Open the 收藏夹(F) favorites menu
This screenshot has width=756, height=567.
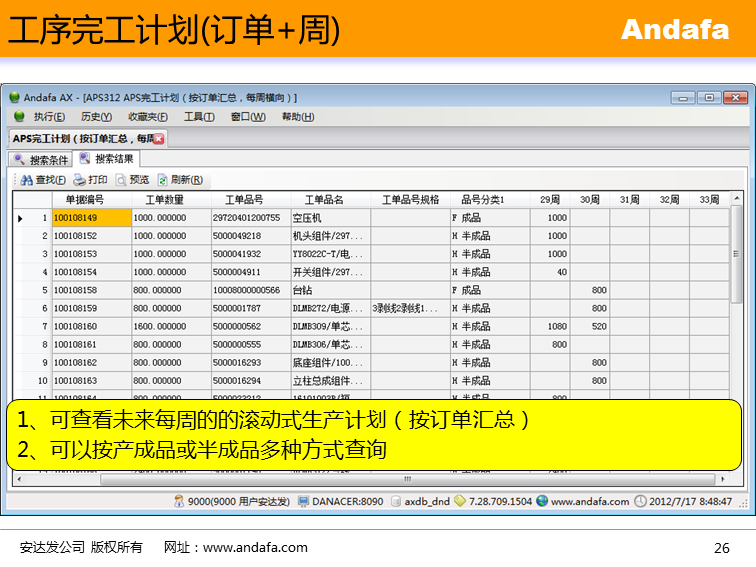click(x=147, y=117)
